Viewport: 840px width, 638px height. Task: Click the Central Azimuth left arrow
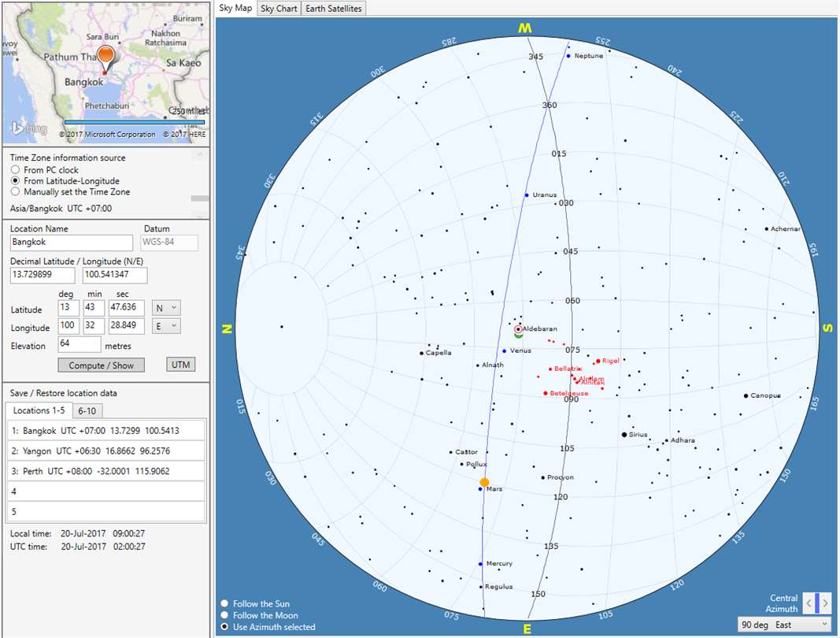pos(809,603)
